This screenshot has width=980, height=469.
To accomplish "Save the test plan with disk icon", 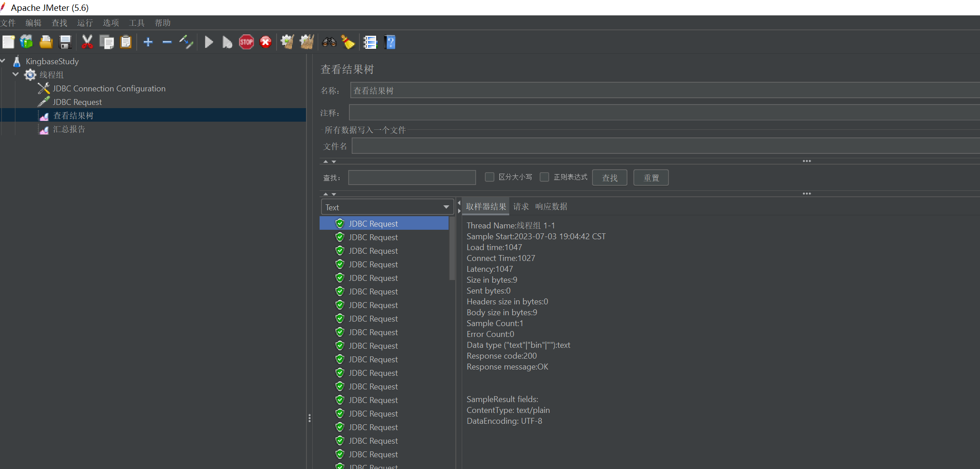I will pyautogui.click(x=66, y=42).
